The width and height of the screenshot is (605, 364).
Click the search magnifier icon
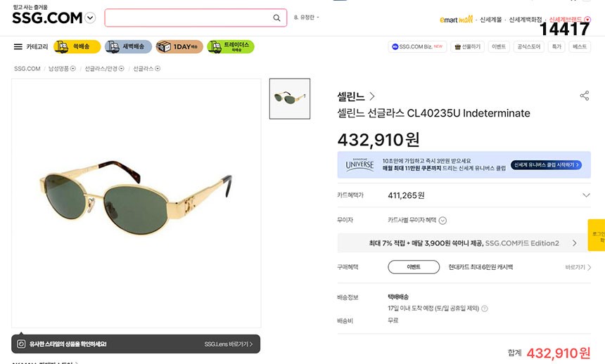click(x=277, y=18)
